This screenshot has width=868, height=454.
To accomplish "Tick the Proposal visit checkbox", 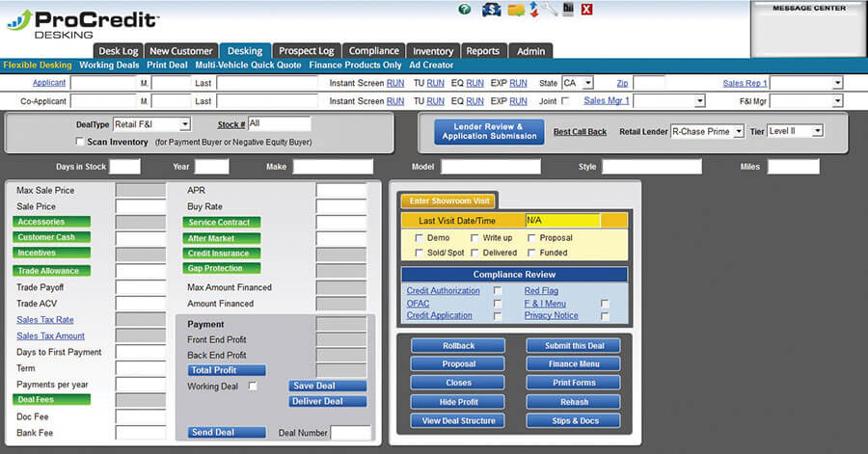I will point(531,238).
